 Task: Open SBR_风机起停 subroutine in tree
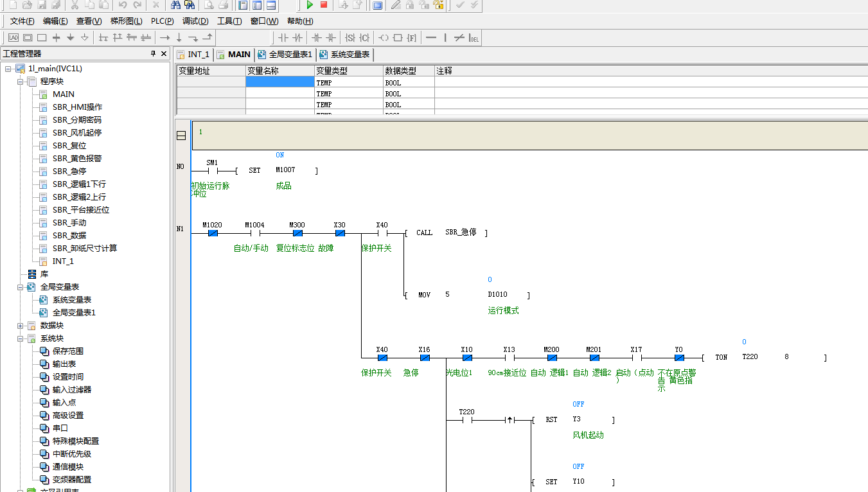pos(77,132)
